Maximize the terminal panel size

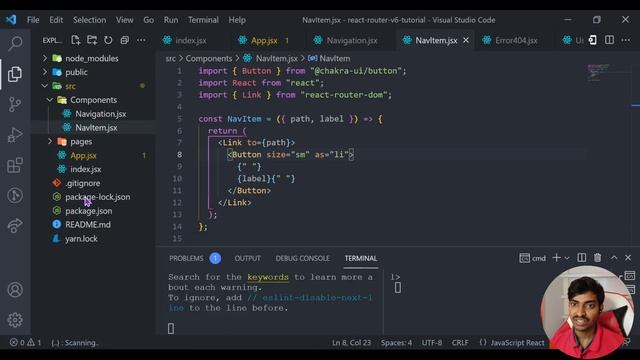pos(614,258)
